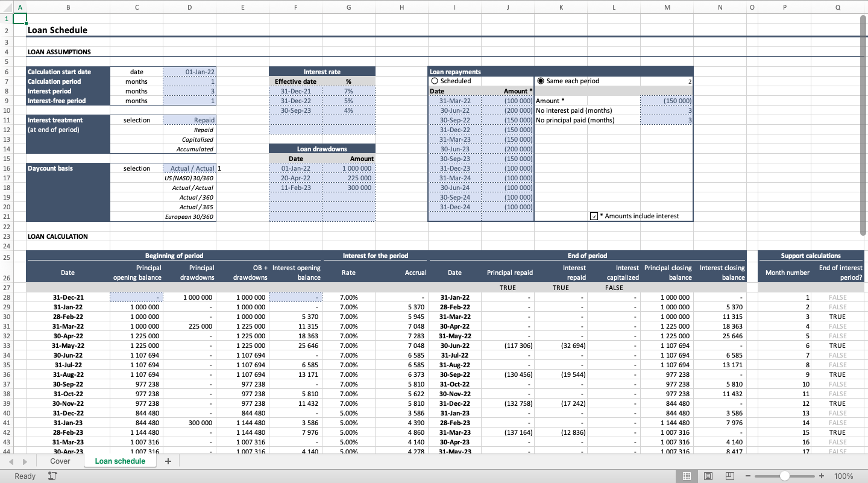Click the drawdown amount 225 000 input cell
Screen dimensions: 868x483
[348, 178]
